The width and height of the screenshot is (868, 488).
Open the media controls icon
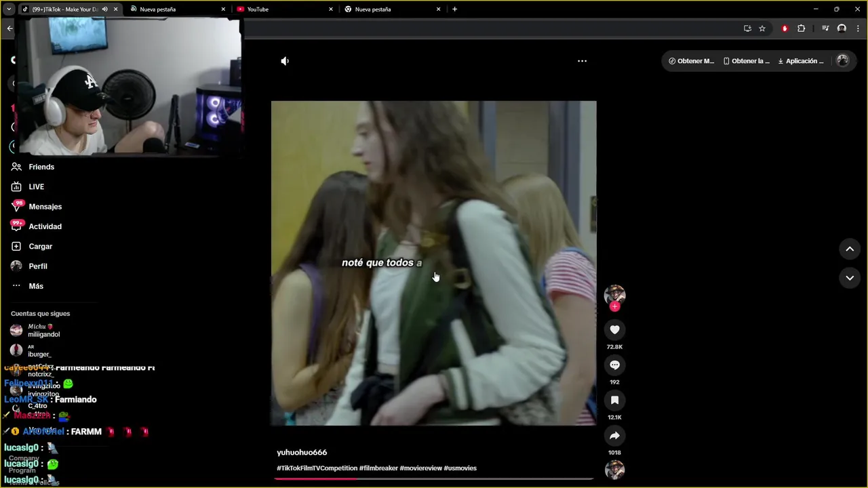[825, 28]
